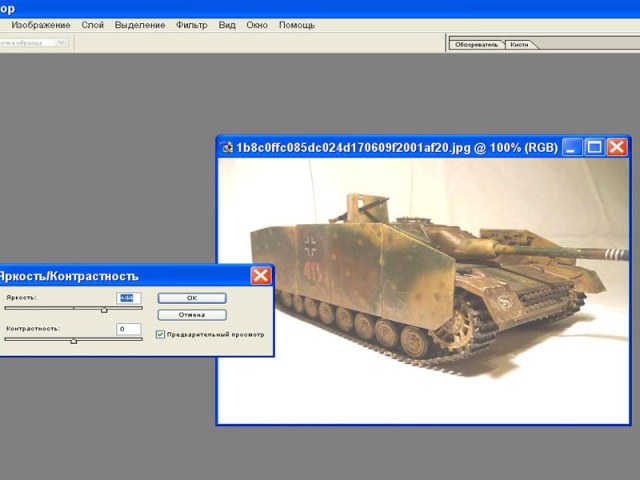Open the Помощь menu
The width and height of the screenshot is (640, 480).
(x=297, y=25)
